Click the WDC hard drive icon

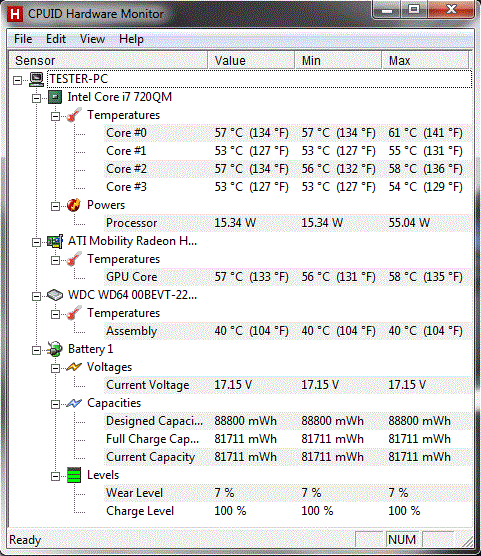point(55,295)
